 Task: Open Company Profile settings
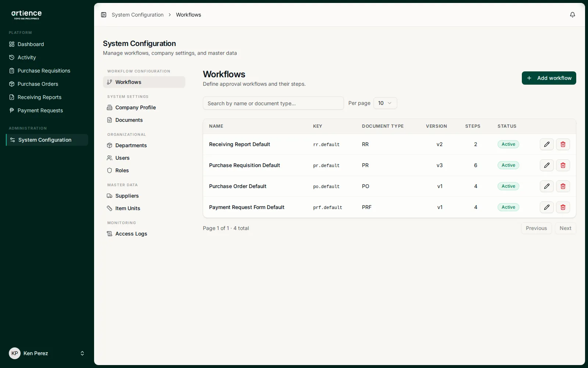[144, 107]
